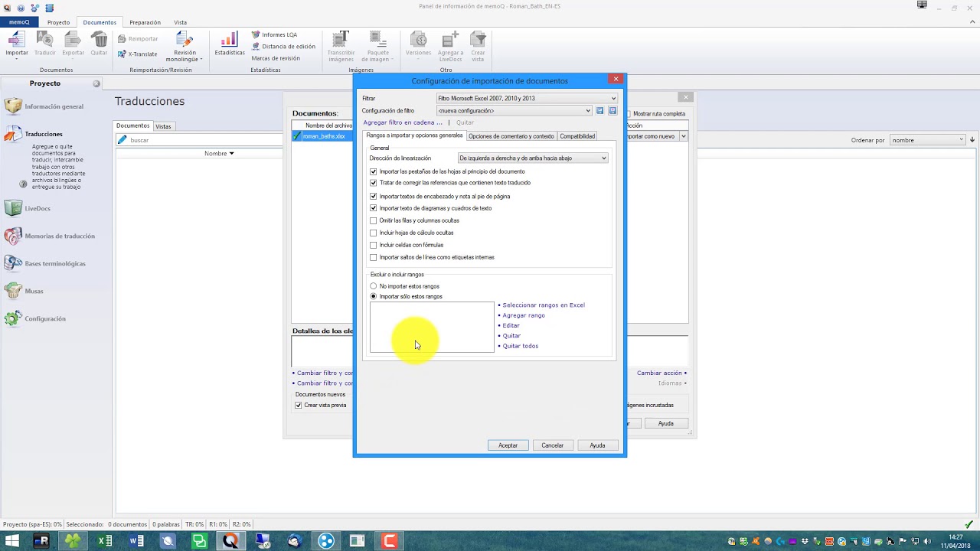Open Configuración in project sidebar
This screenshot has height=551, width=980.
point(37,318)
